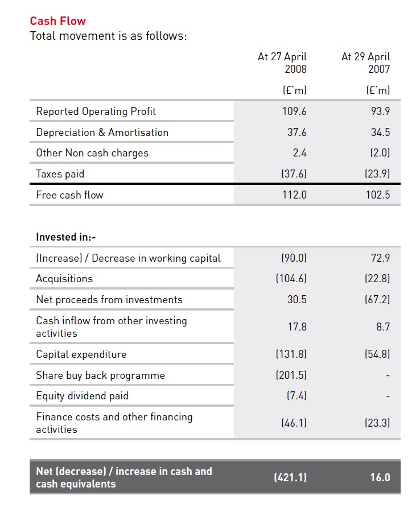Click the Other Non cash charges label

click(92, 152)
